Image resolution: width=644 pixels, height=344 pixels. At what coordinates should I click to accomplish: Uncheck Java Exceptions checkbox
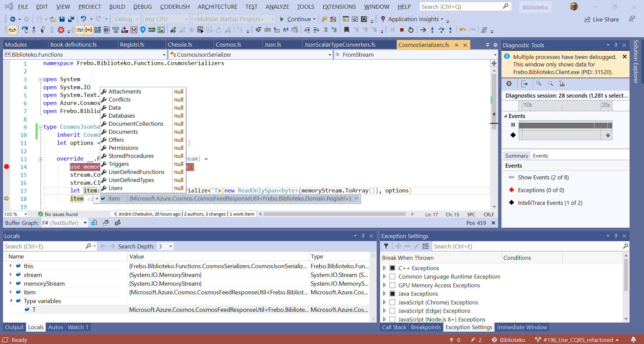coord(392,294)
